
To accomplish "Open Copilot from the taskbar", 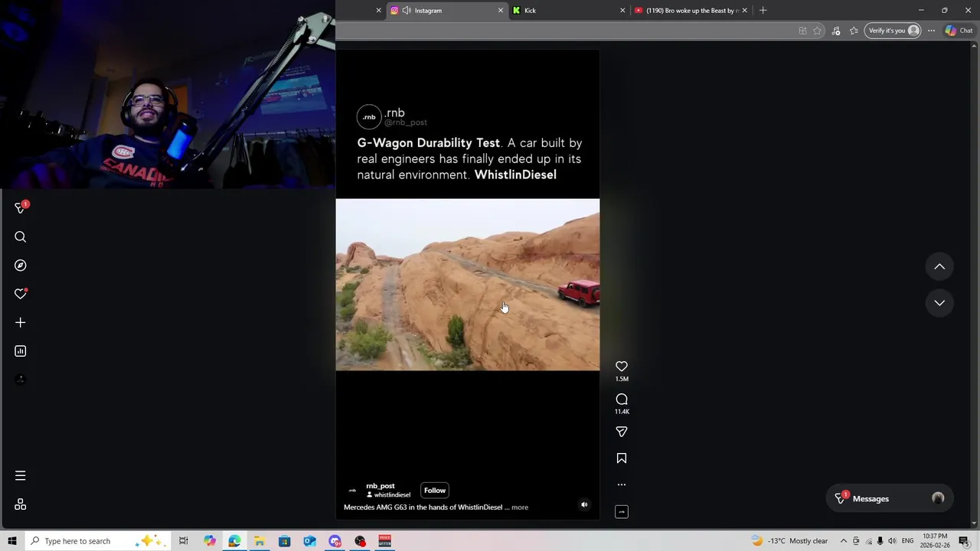I will click(210, 541).
